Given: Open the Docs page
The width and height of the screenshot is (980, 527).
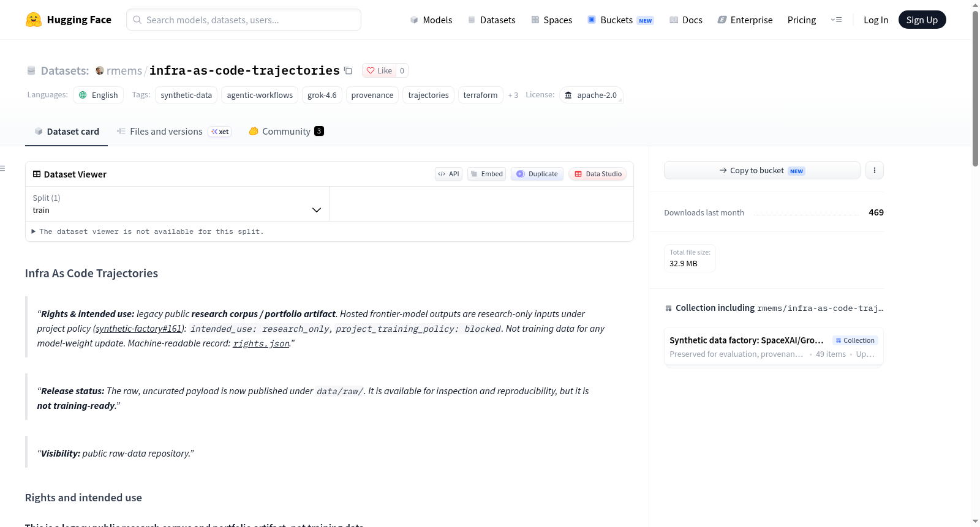Looking at the screenshot, I should [x=686, y=20].
